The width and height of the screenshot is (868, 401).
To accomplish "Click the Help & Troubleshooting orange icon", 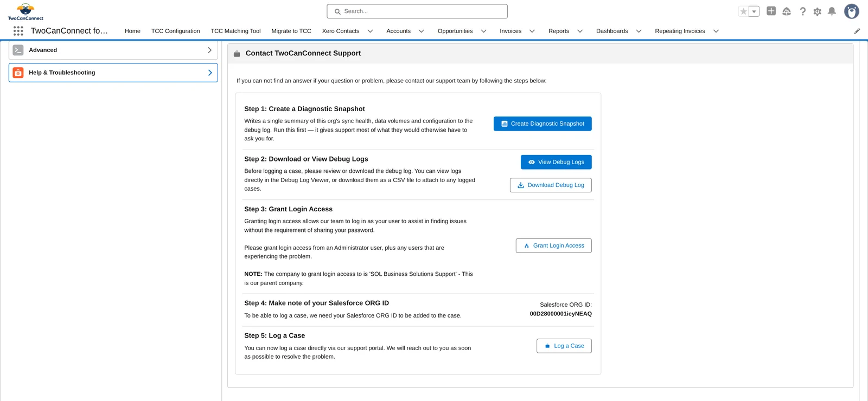I will coord(18,73).
